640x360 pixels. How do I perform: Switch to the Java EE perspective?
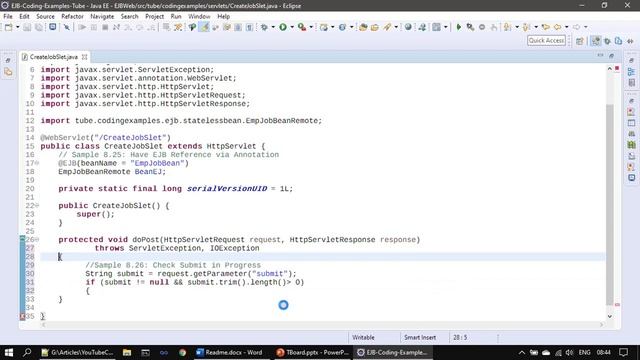coord(596,41)
